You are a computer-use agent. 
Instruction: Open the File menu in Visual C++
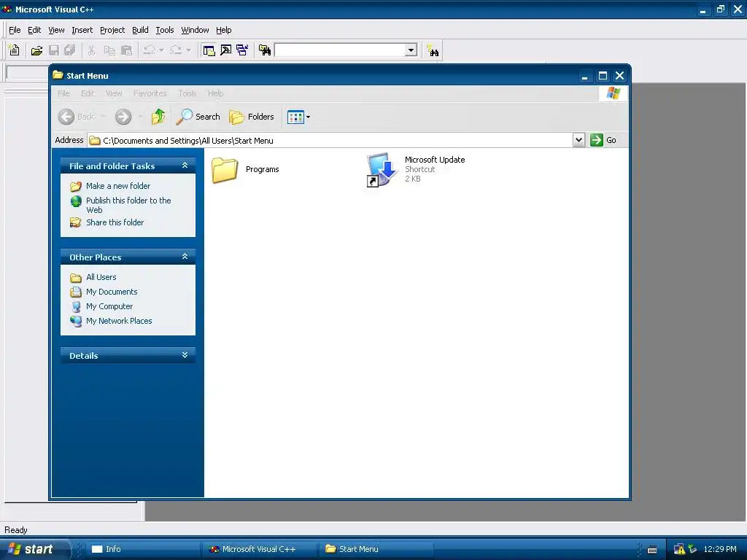point(15,30)
